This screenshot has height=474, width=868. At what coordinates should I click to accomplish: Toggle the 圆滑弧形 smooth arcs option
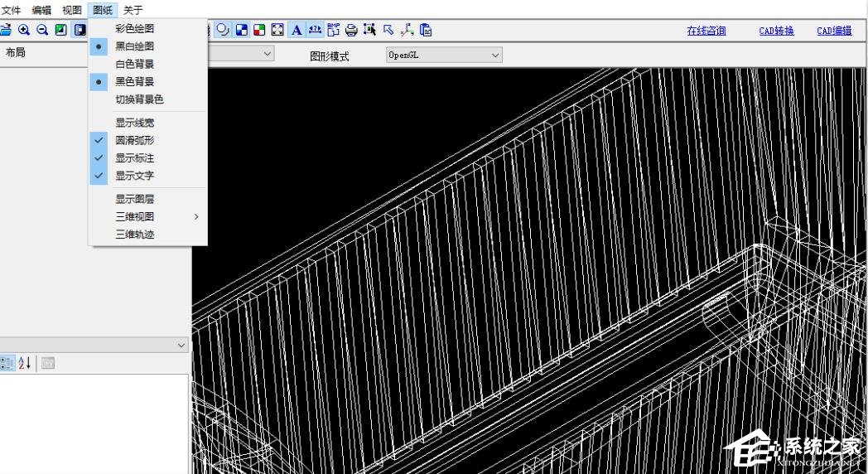pos(134,140)
